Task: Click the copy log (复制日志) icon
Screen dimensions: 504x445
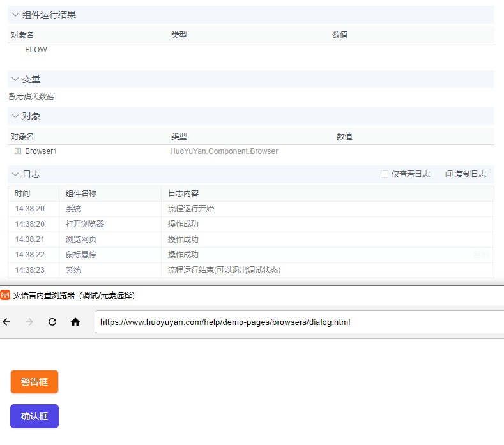Action: coord(449,174)
